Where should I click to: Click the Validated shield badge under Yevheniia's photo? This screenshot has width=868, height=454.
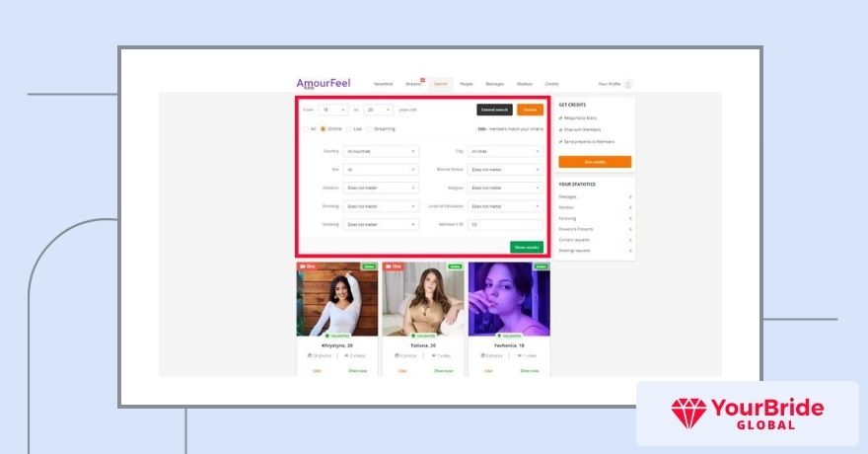point(509,337)
